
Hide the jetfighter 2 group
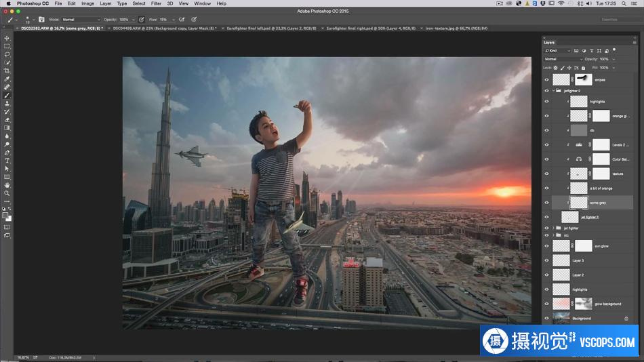(546, 91)
